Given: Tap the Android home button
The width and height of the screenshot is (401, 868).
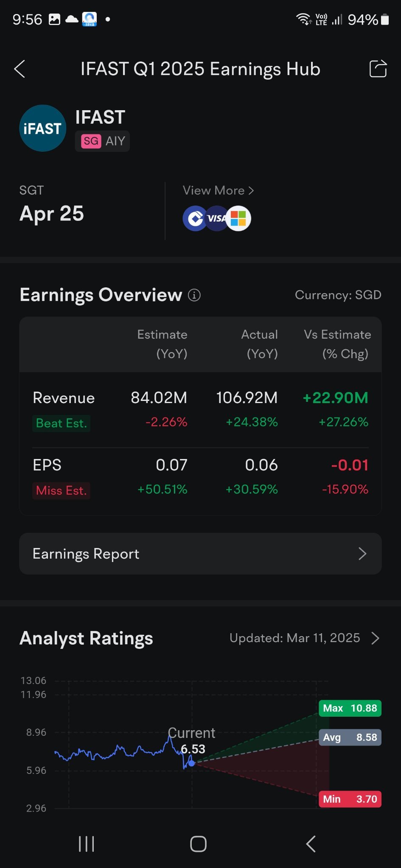Looking at the screenshot, I should click(x=198, y=844).
